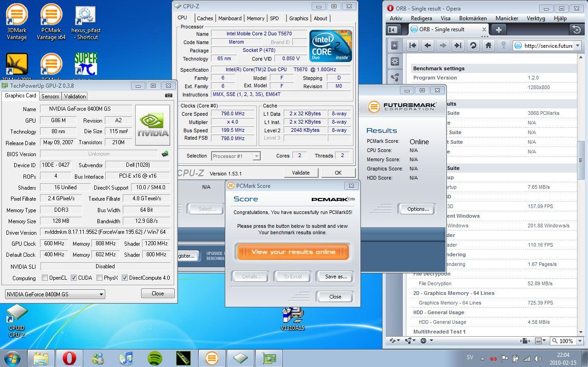The height and width of the screenshot is (367, 588).
Task: Click the Opera wand password icon
Action: coord(503,45)
